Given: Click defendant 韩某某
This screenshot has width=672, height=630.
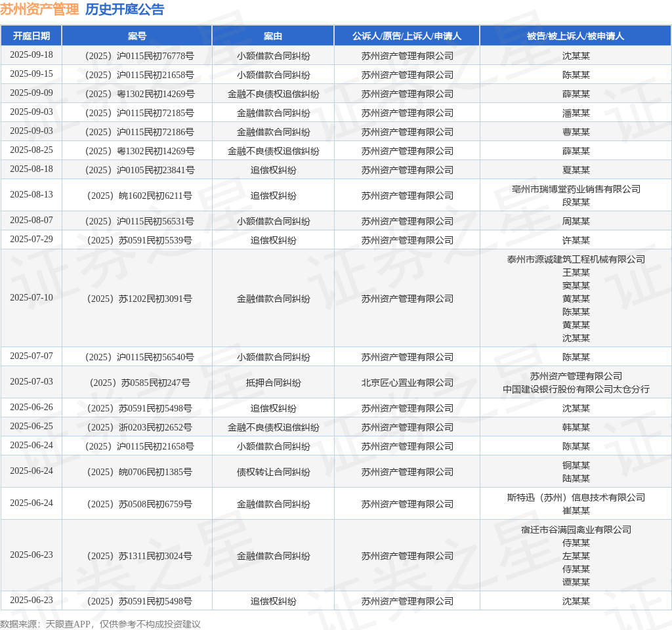Looking at the screenshot, I should coord(576,427).
